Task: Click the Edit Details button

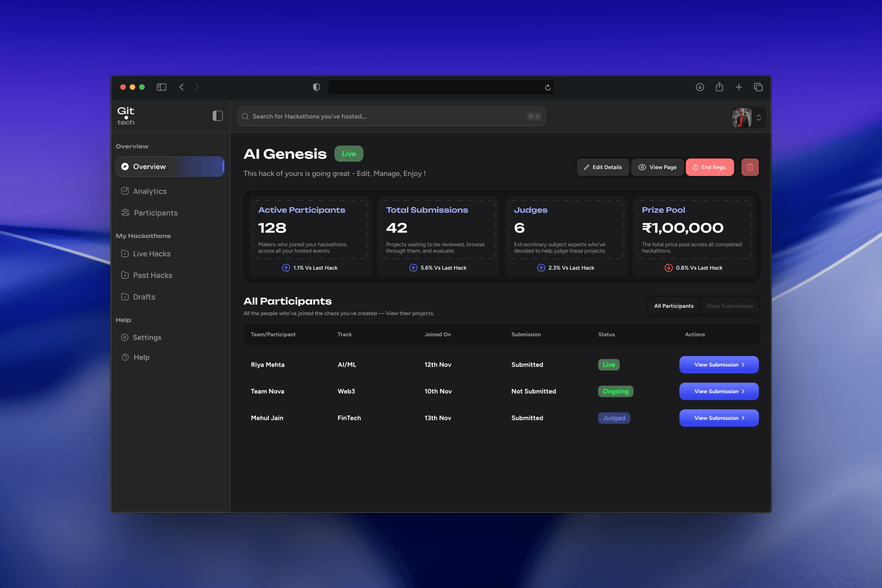Action: (603, 167)
